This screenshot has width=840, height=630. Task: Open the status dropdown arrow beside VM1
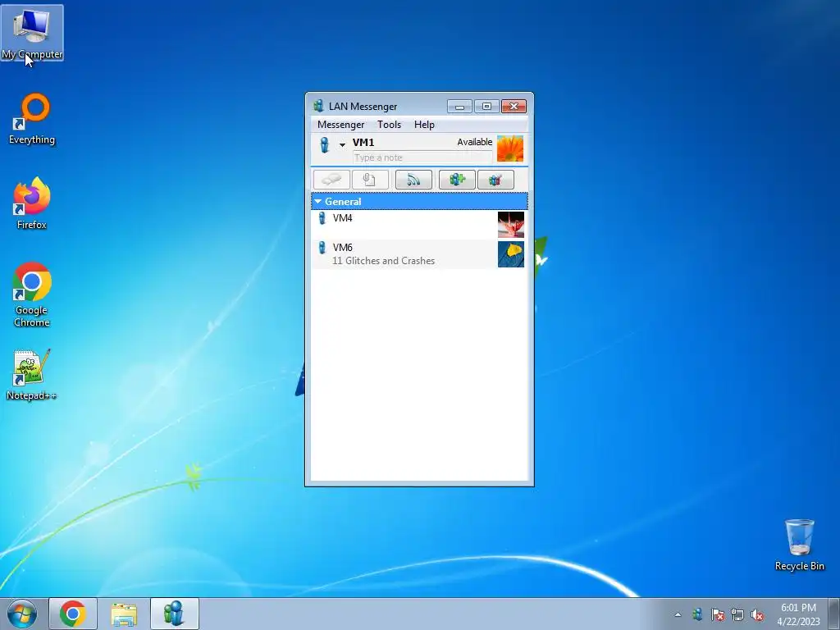(x=342, y=144)
